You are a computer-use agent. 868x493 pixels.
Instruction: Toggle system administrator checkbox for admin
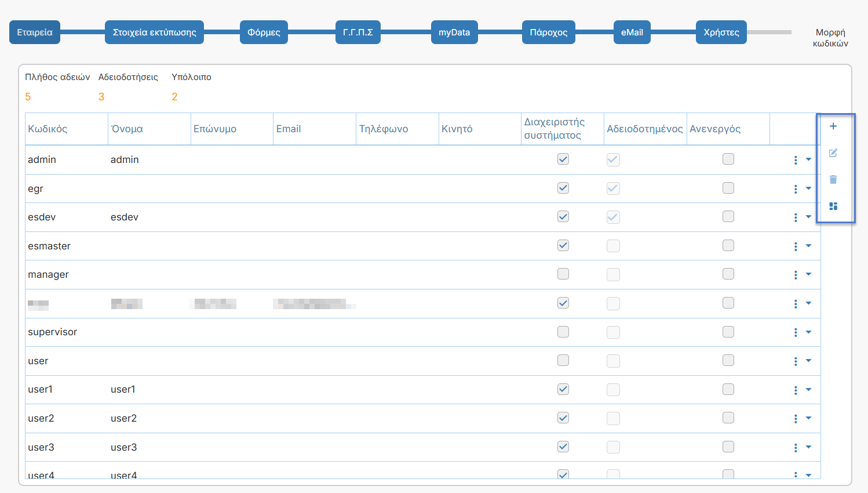(x=563, y=159)
